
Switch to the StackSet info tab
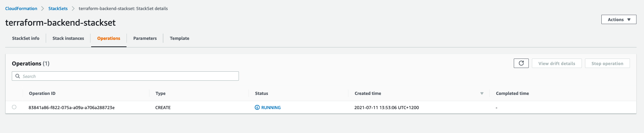(x=26, y=38)
